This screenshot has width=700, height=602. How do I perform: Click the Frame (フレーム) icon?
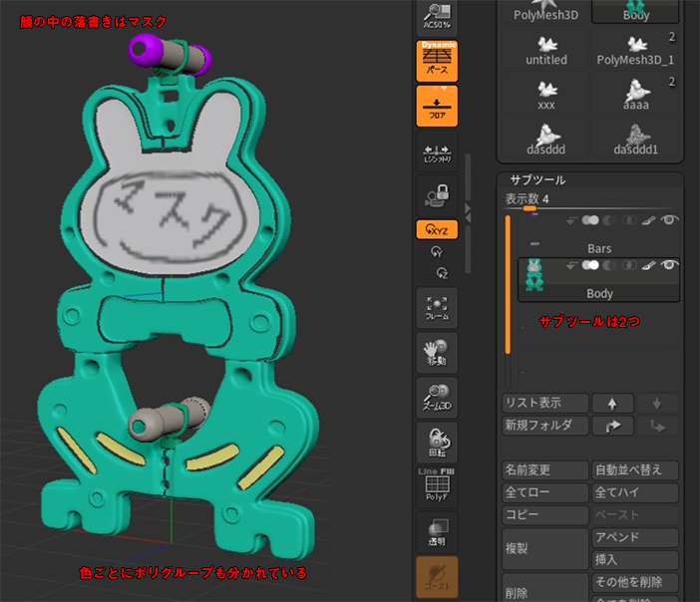coord(437,308)
